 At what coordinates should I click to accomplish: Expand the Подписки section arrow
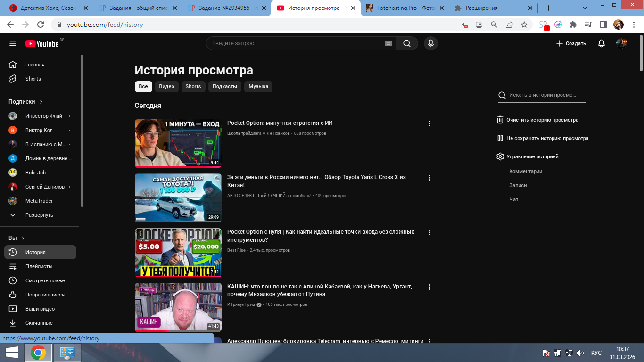[x=41, y=102]
